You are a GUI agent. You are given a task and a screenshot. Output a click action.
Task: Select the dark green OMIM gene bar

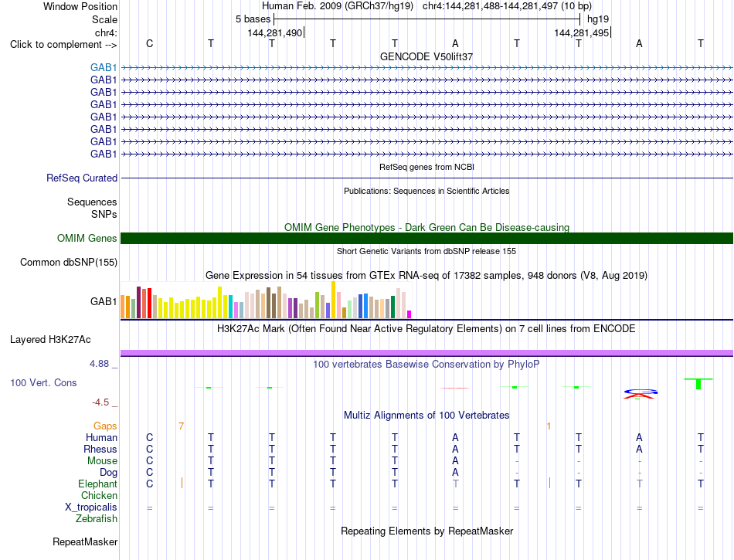pyautogui.click(x=426, y=238)
